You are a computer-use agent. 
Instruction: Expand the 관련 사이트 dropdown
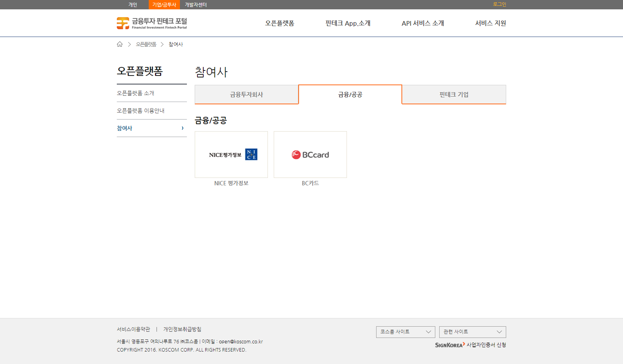coord(472,332)
